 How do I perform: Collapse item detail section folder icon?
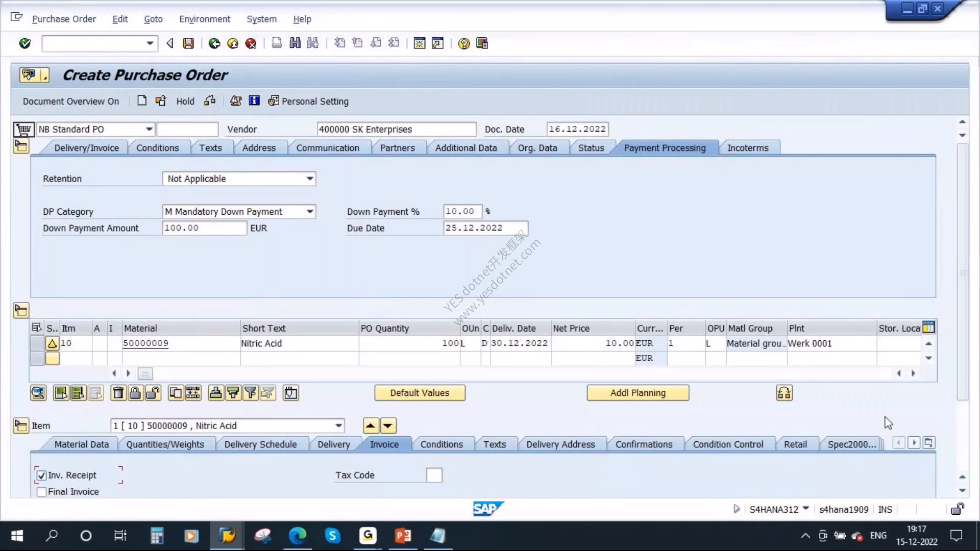click(21, 425)
